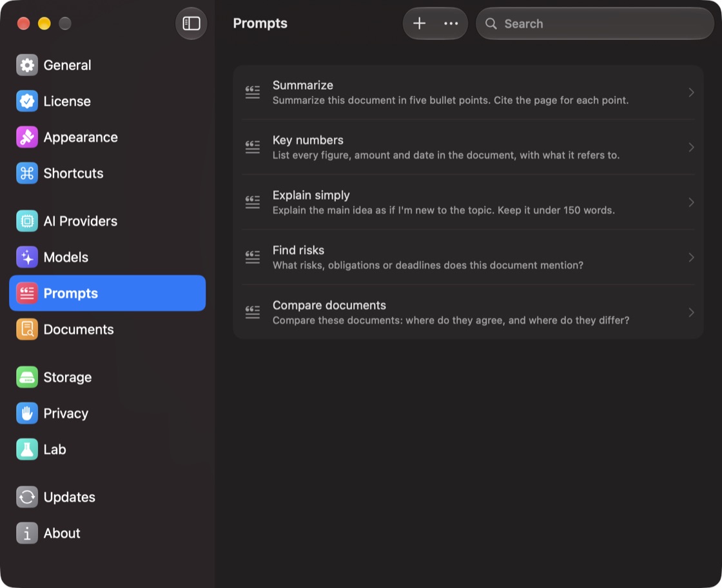Open the Find risks prompt title
Viewport: 722px width, 588px height.
(298, 250)
